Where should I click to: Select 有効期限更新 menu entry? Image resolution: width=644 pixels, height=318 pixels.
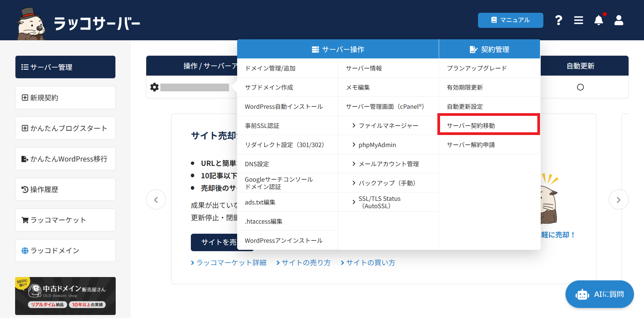tap(489, 87)
